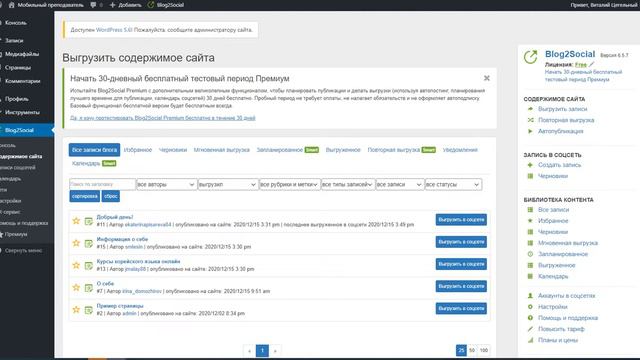Star the 'Информация о себе' post
This screenshot has height=360, width=640.
coord(76,243)
